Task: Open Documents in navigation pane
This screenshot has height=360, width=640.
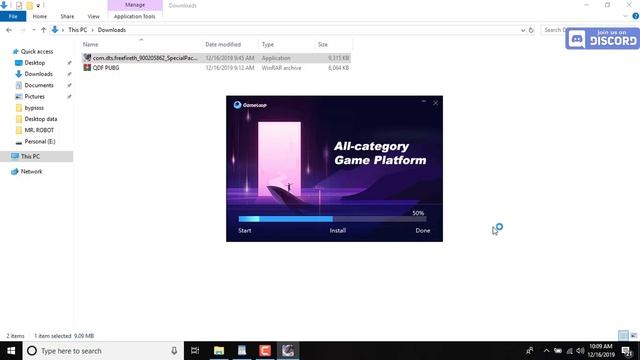Action: (39, 85)
